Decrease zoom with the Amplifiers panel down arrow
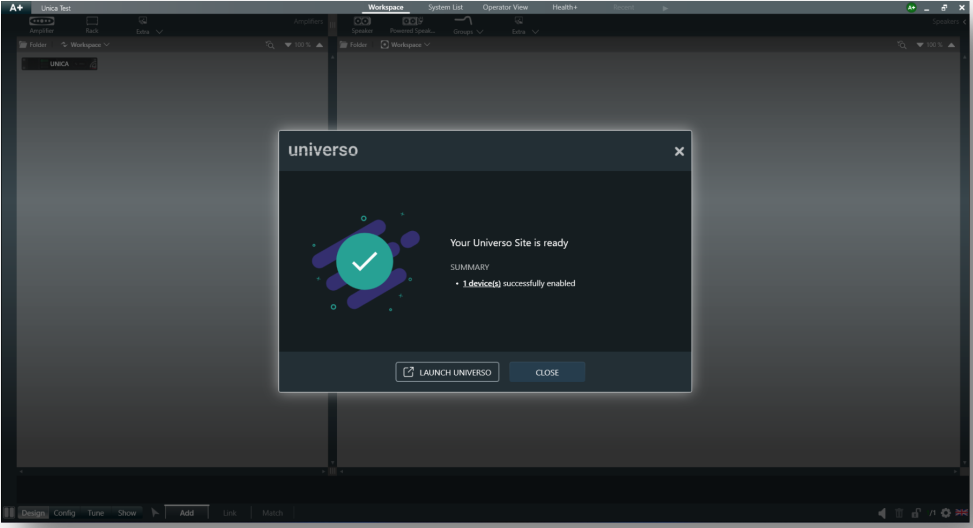This screenshot has width=973, height=528. coord(288,45)
